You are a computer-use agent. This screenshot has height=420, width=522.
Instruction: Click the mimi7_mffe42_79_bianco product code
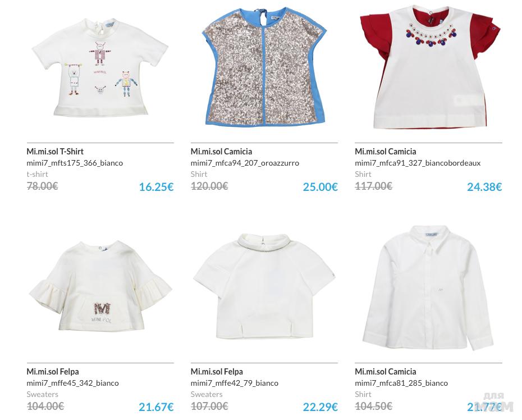tap(235, 384)
